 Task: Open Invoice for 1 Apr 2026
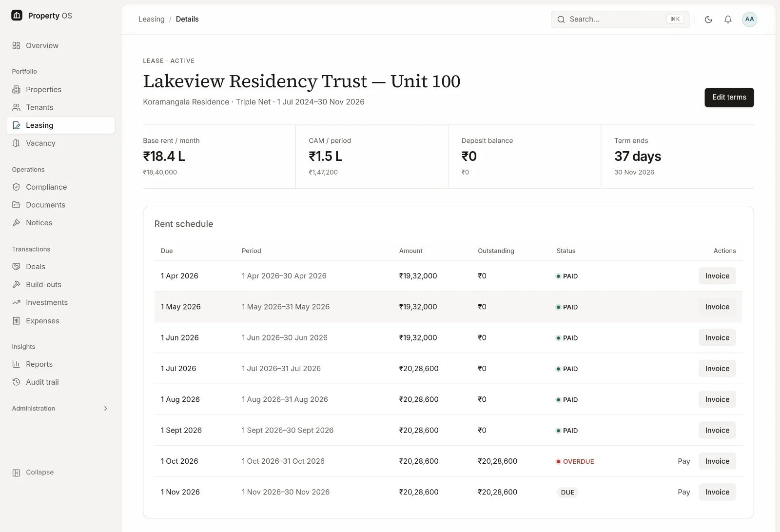[717, 276]
